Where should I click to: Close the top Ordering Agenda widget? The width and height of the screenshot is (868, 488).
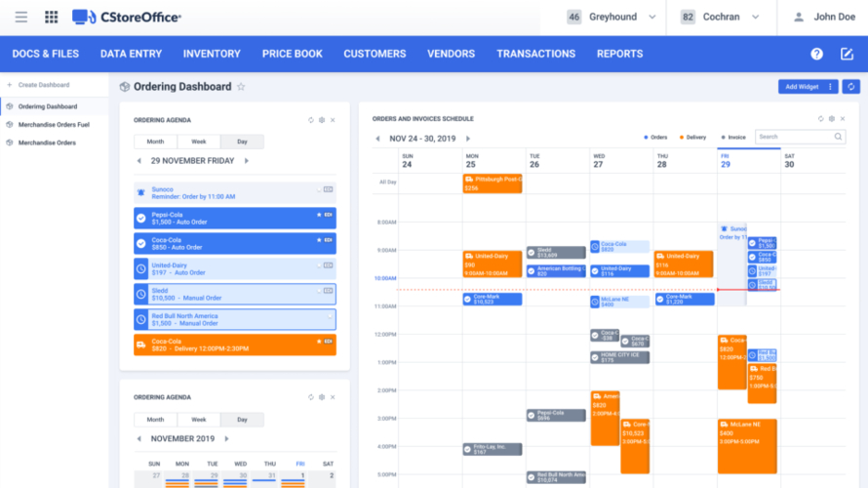click(333, 120)
